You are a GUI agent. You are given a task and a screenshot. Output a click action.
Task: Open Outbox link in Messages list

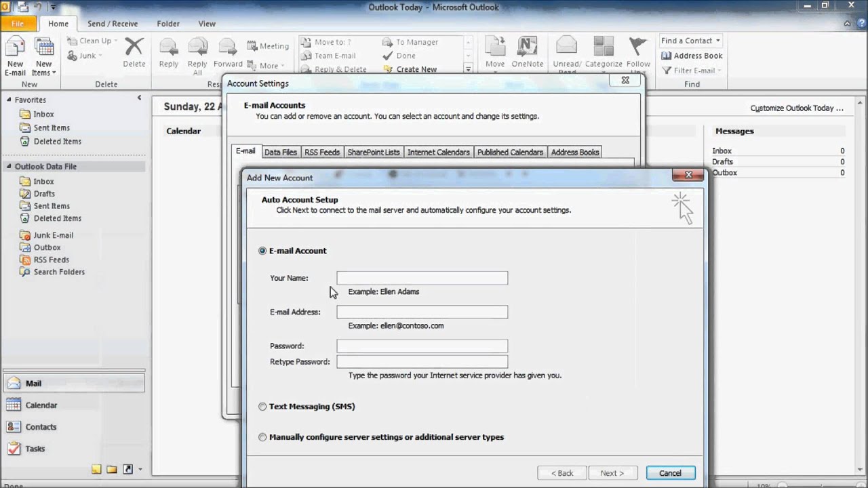pos(724,173)
